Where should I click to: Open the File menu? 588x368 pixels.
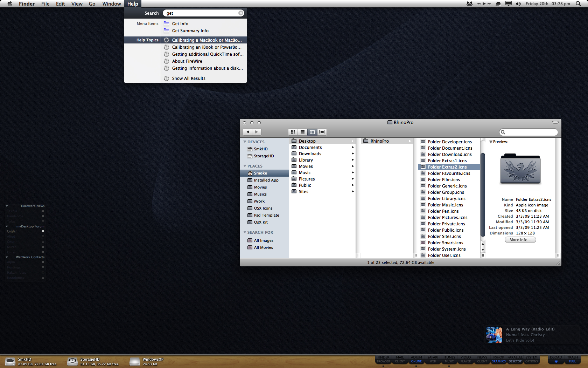[x=45, y=4]
